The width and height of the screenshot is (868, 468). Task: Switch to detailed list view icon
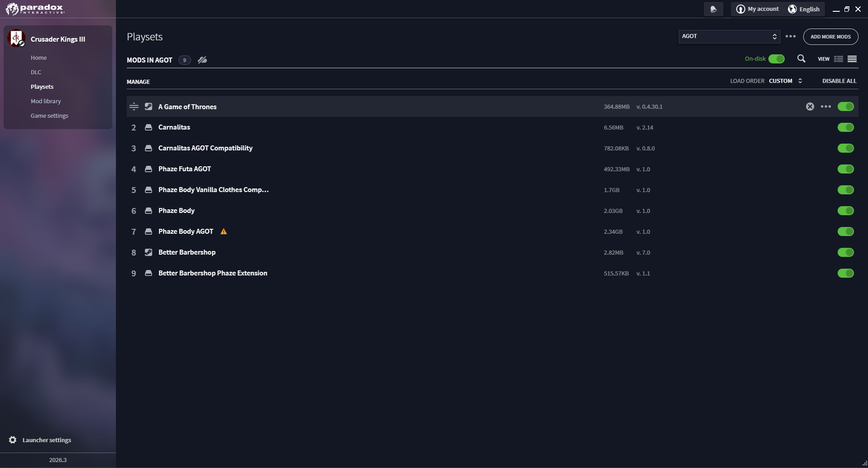pos(839,59)
